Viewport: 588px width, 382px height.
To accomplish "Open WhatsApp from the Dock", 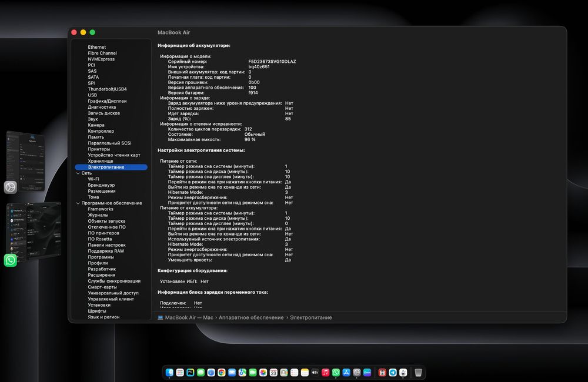I will pos(336,372).
